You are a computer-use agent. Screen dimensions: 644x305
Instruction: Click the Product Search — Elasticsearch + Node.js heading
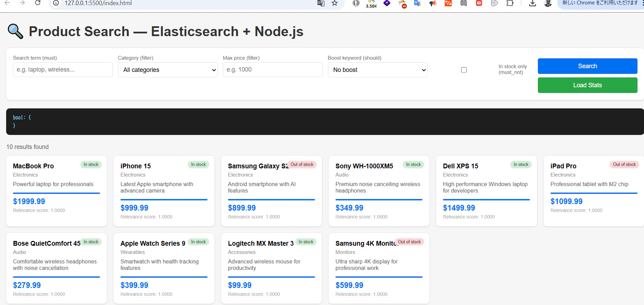point(166,31)
